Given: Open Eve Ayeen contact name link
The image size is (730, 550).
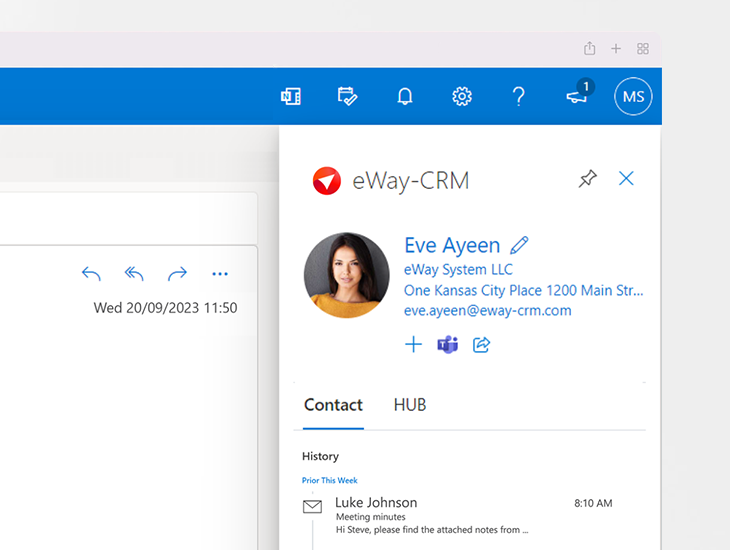Looking at the screenshot, I should (x=452, y=245).
